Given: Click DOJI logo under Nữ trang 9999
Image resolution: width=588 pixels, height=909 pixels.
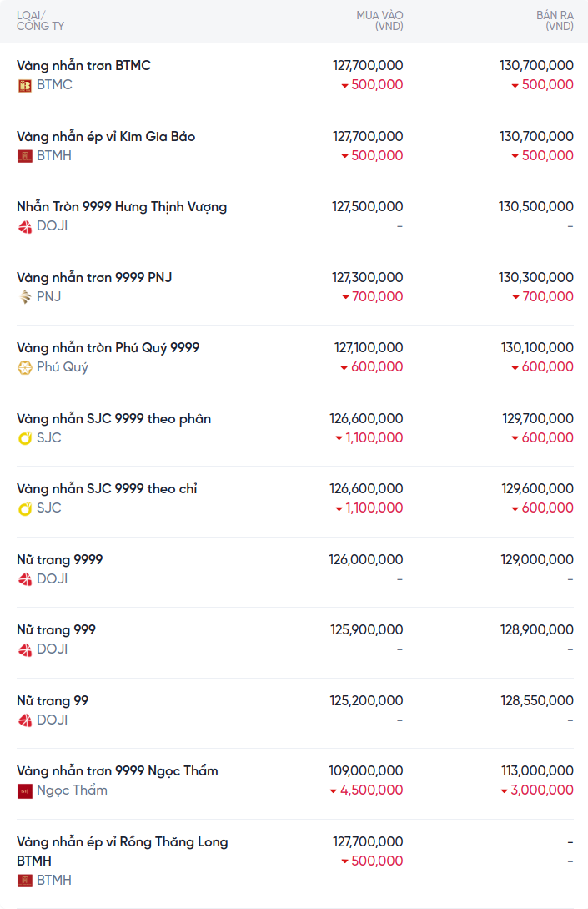Looking at the screenshot, I should 24,579.
